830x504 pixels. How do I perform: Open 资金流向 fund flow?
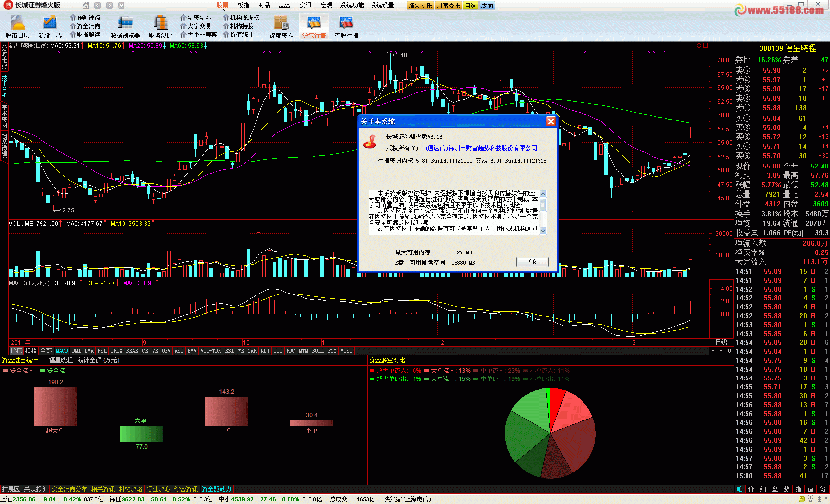tap(85, 26)
